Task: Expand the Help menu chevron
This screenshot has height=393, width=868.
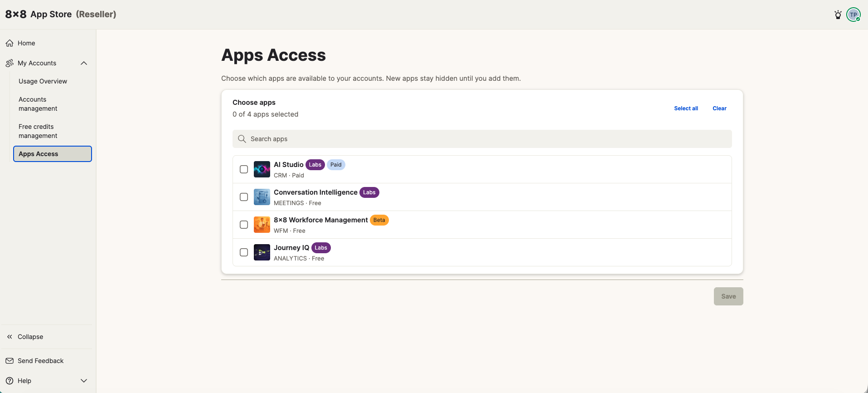Action: tap(84, 381)
